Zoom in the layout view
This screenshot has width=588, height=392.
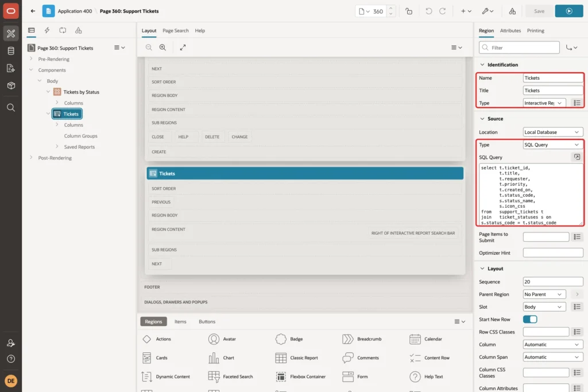[163, 48]
